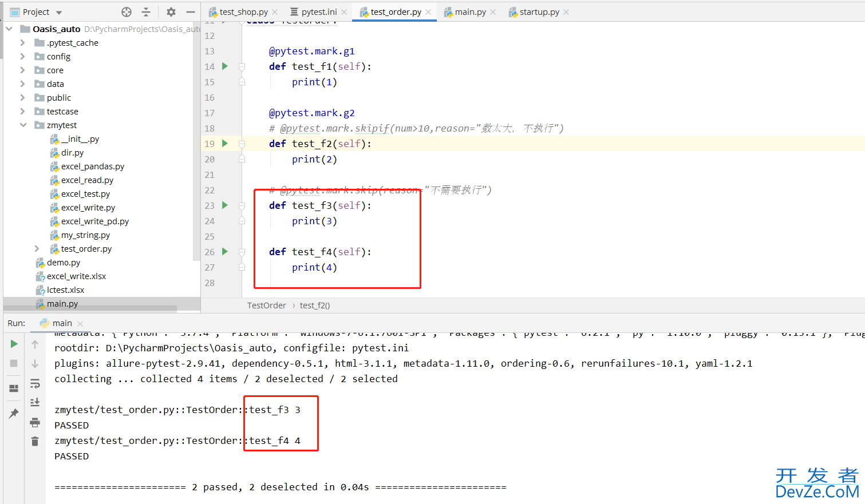Click the scroll-to-end icon
Screen dimensions: 865x504
35,403
